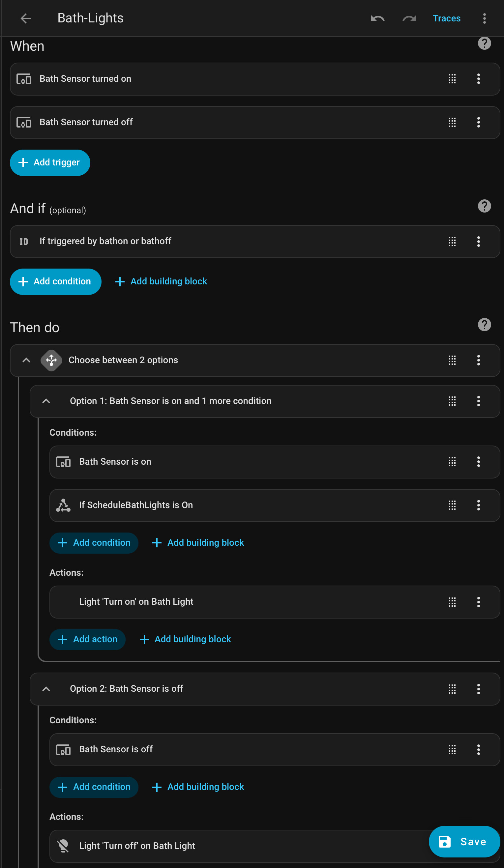504x868 pixels.
Task: Save the automation
Action: coord(464,842)
